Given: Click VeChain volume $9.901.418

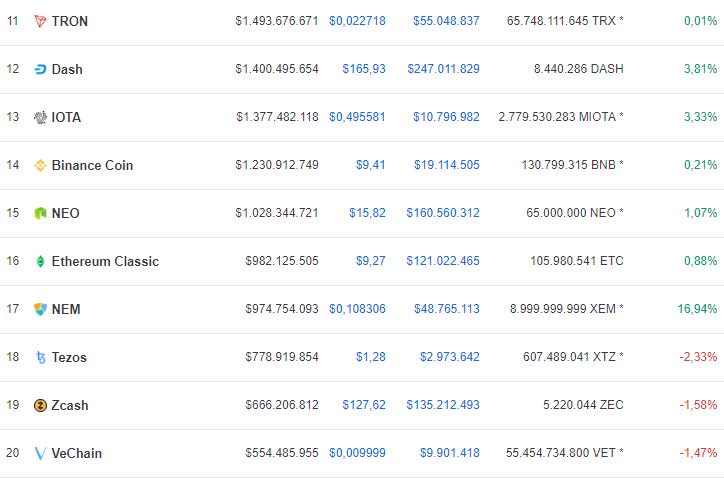Looking at the screenshot, I should coord(450,453).
